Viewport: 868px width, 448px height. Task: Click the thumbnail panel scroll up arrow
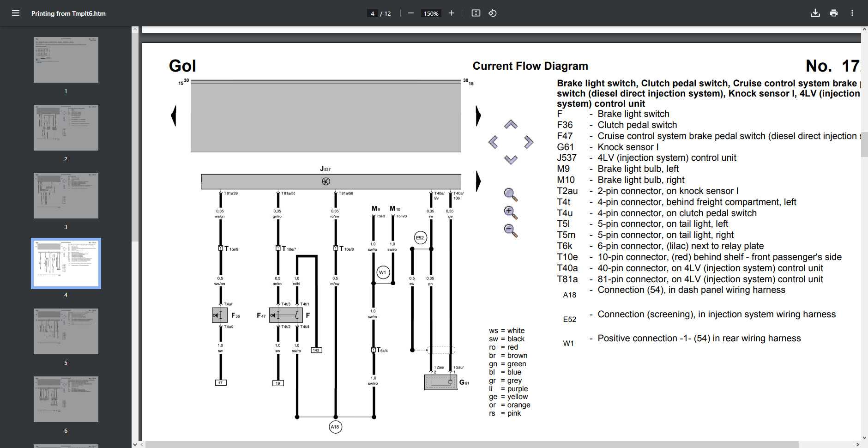click(x=135, y=29)
